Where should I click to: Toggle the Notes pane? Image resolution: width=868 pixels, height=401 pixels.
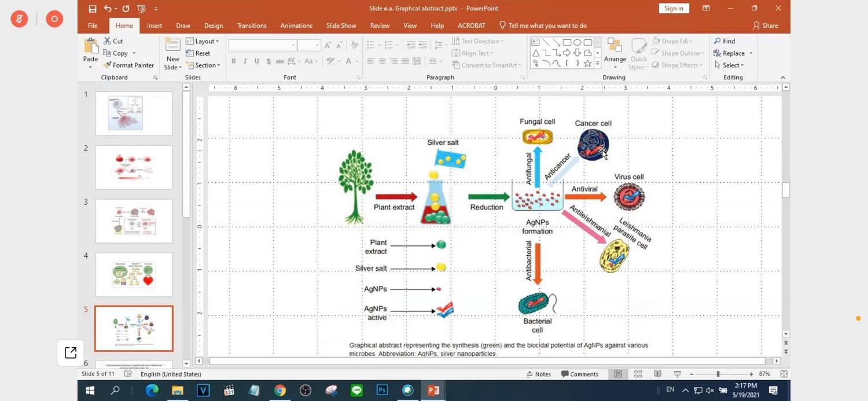(x=539, y=374)
